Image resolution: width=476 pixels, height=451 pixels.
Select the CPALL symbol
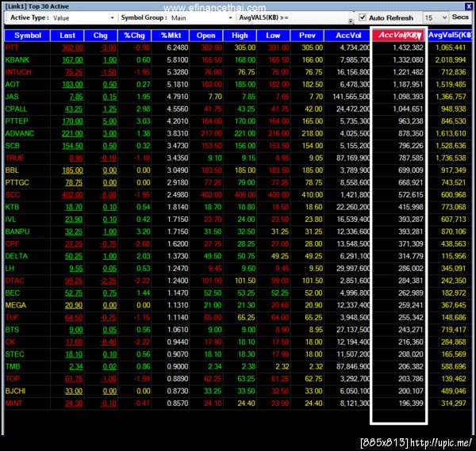(x=16, y=109)
